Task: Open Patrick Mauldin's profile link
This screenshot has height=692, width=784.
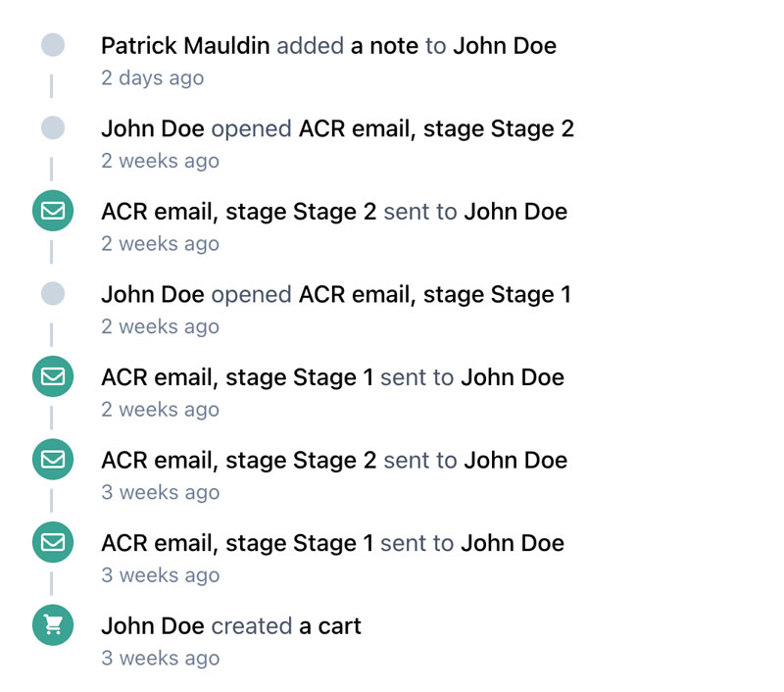Action: 185,45
